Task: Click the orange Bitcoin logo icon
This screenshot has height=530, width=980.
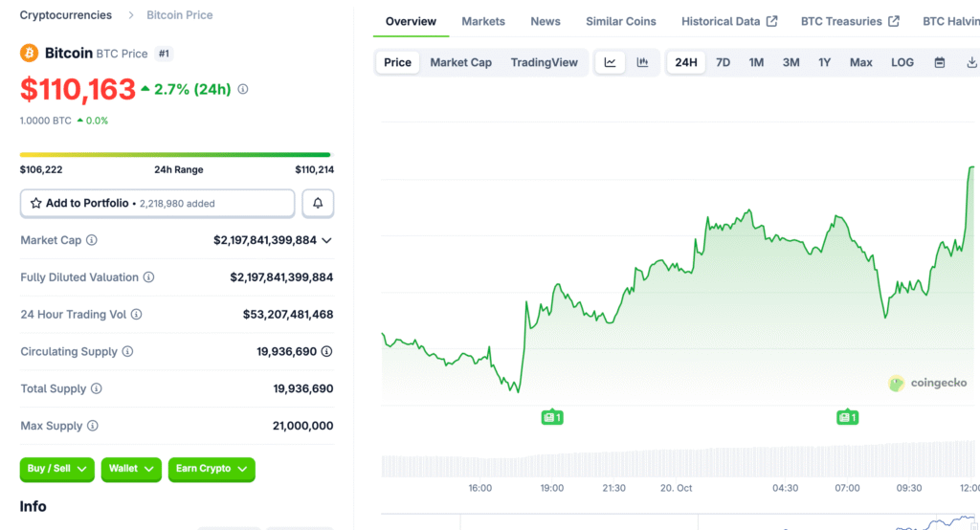Action: pyautogui.click(x=30, y=54)
